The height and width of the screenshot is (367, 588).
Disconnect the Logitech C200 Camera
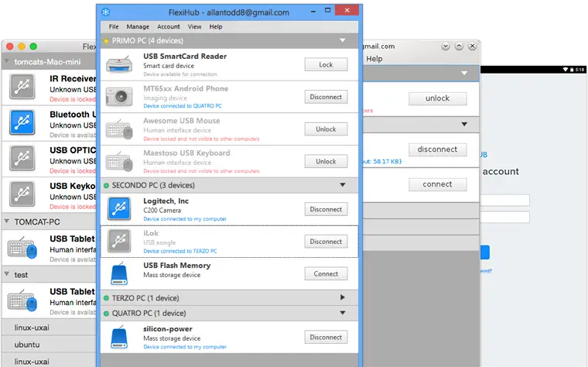326,209
